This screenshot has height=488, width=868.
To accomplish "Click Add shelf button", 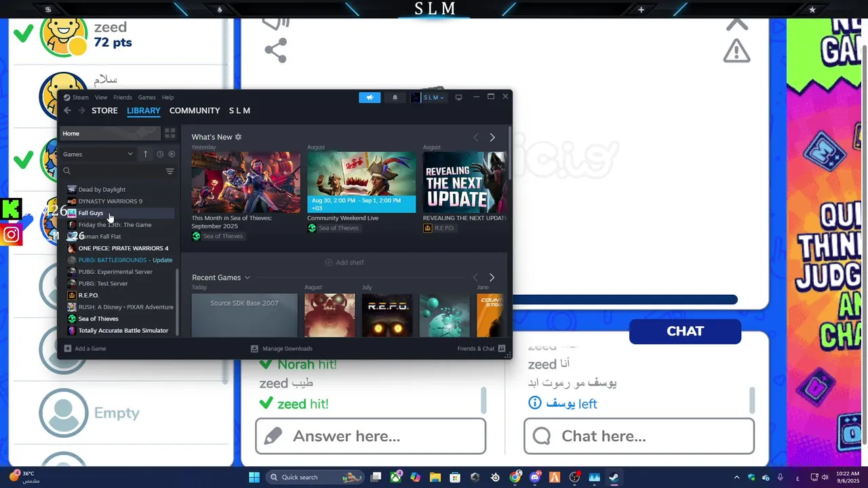I will tap(344, 262).
